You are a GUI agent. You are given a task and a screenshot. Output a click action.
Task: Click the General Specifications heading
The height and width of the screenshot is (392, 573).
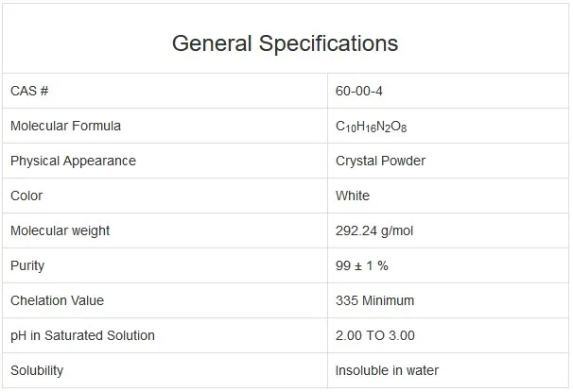285,43
